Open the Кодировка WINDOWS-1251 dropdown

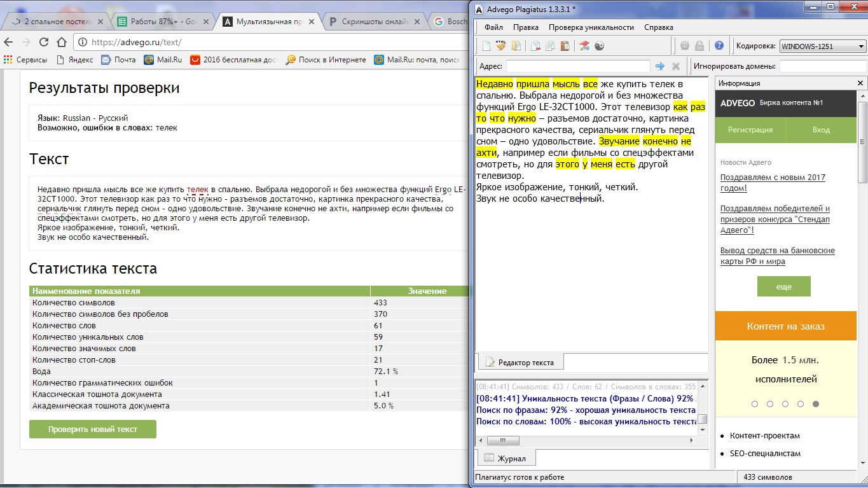[x=823, y=46]
